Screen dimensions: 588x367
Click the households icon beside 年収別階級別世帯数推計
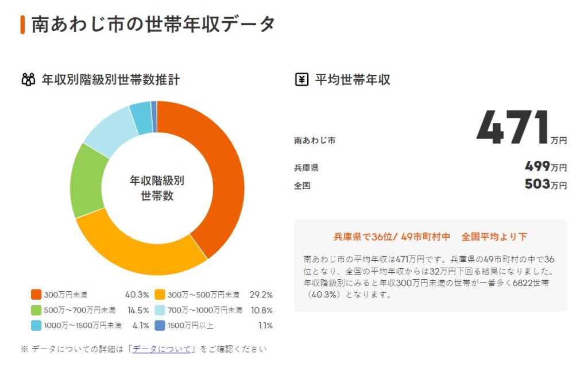click(x=28, y=80)
